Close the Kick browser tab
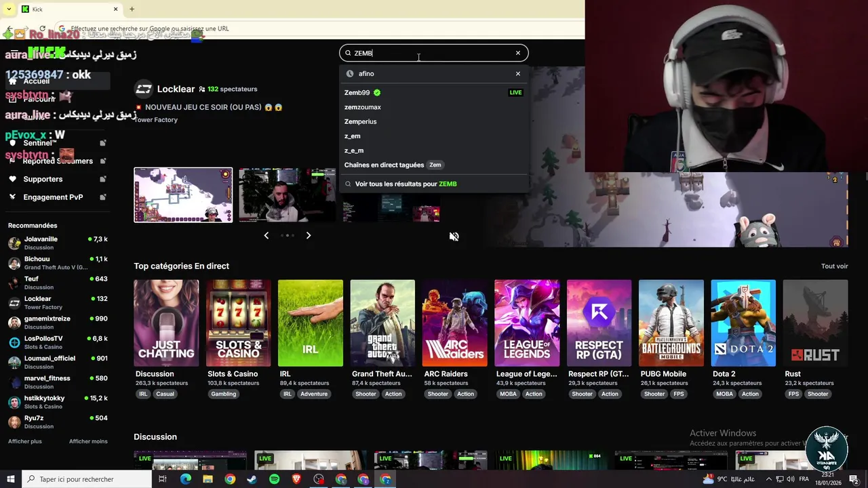 pyautogui.click(x=115, y=9)
